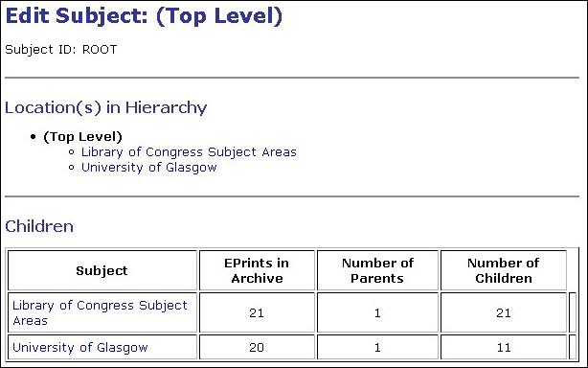588x368 pixels.
Task: Click the Edit Subject: (Top Level) heading
Action: pos(144,16)
